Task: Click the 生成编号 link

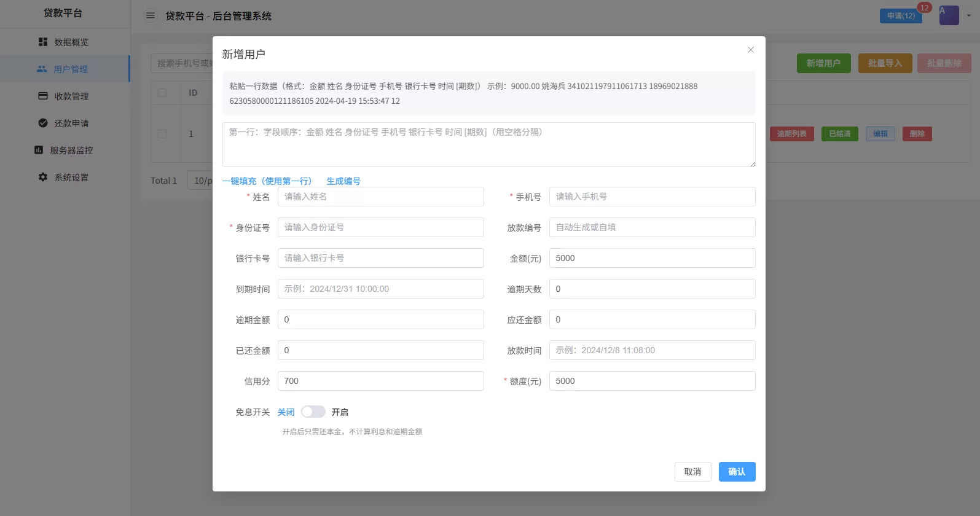Action: (x=343, y=181)
